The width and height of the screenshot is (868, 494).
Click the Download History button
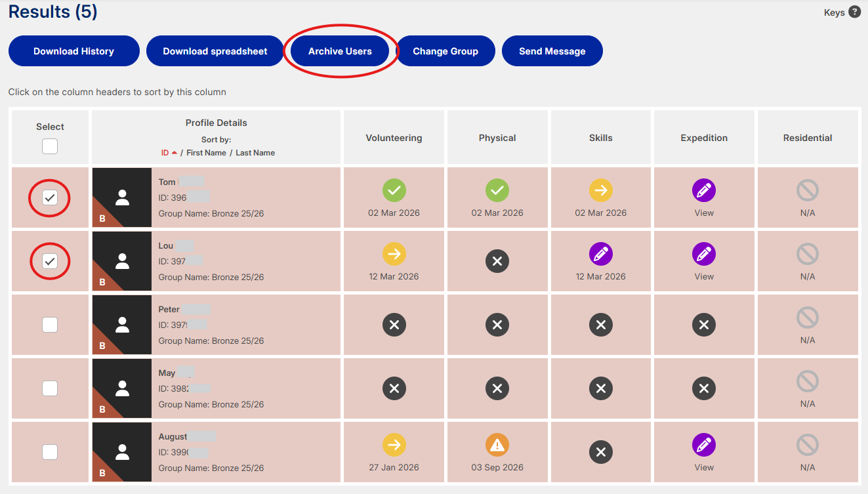tap(74, 51)
